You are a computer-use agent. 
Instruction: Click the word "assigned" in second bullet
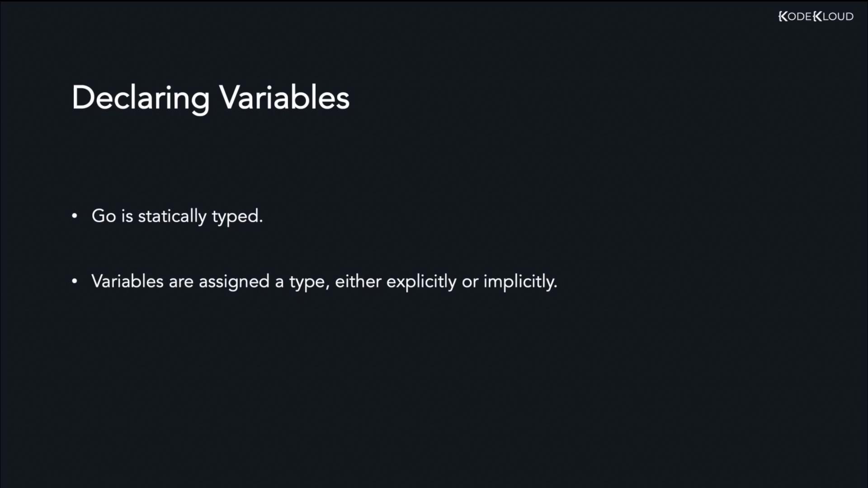(x=234, y=282)
